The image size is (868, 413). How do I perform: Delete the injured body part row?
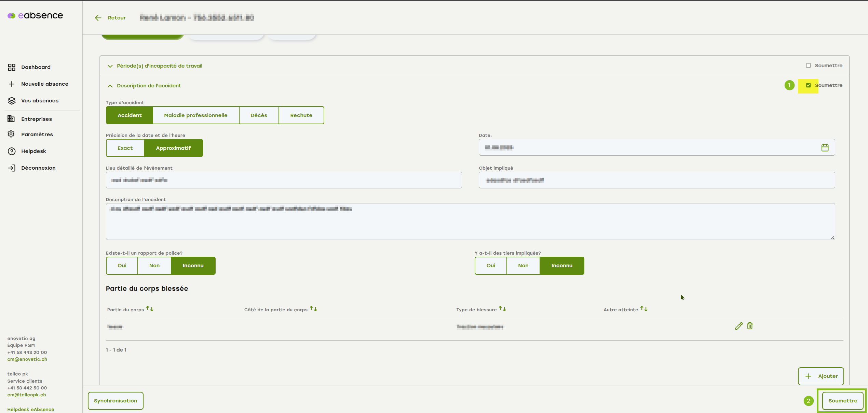point(750,326)
